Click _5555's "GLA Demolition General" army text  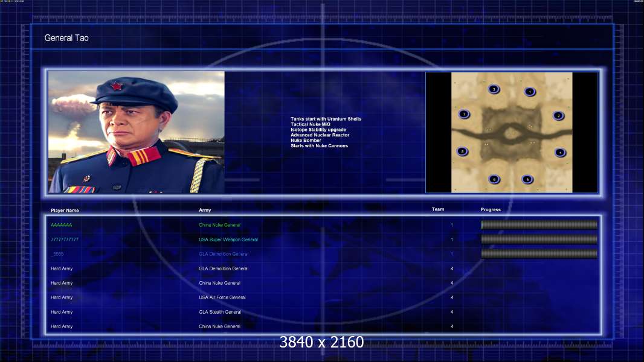pyautogui.click(x=224, y=254)
